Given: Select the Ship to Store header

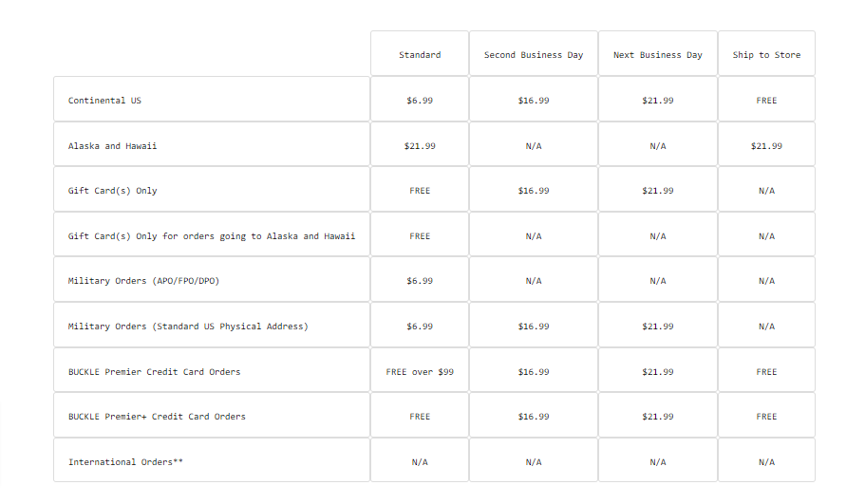Looking at the screenshot, I should 766,54.
